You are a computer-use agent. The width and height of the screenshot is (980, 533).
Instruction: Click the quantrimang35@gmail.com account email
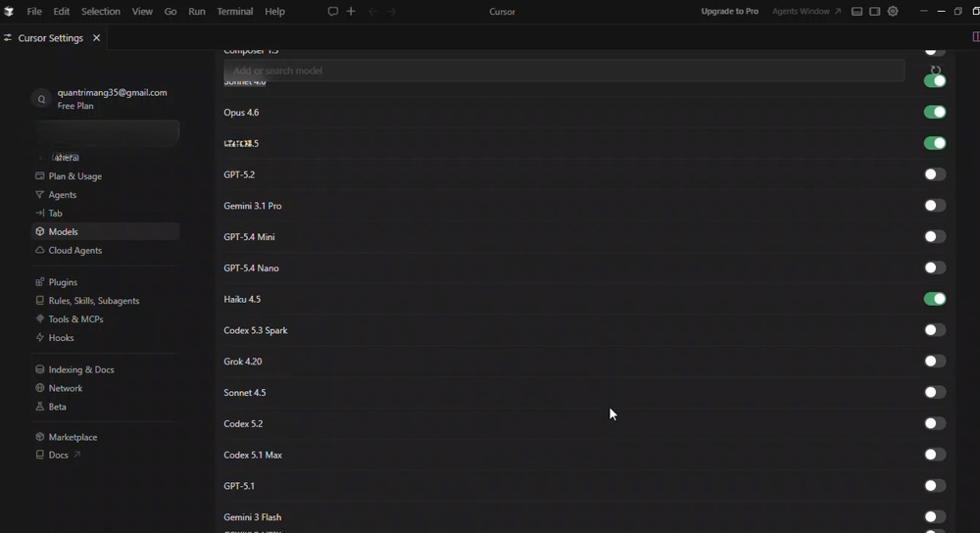pos(112,92)
